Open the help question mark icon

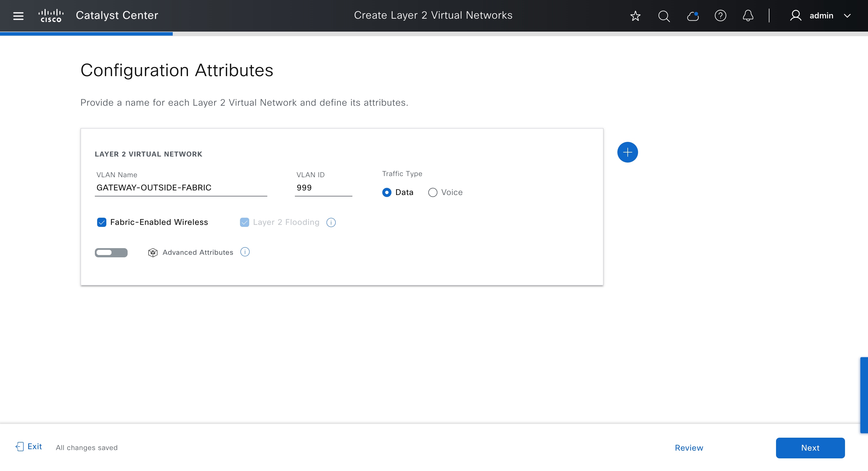[x=720, y=16]
